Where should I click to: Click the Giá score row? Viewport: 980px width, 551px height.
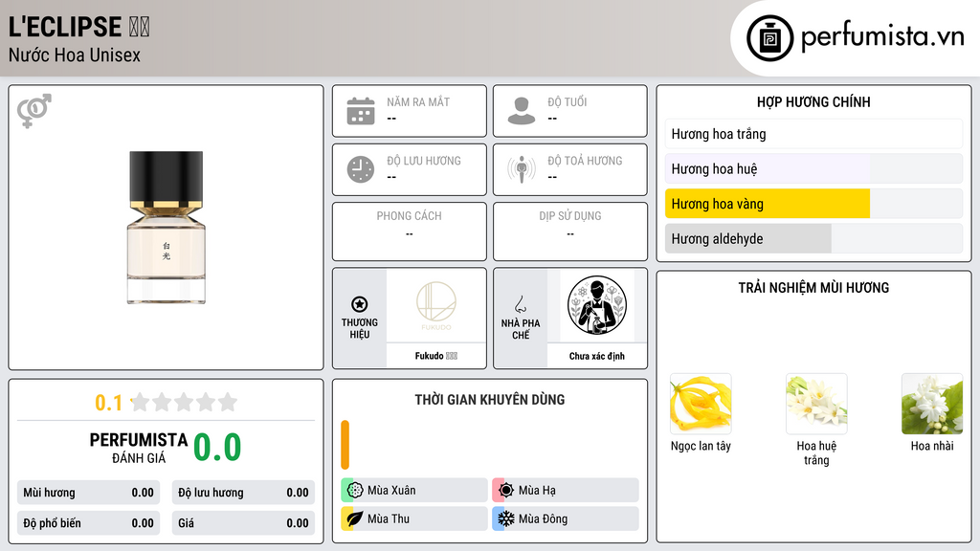click(243, 523)
